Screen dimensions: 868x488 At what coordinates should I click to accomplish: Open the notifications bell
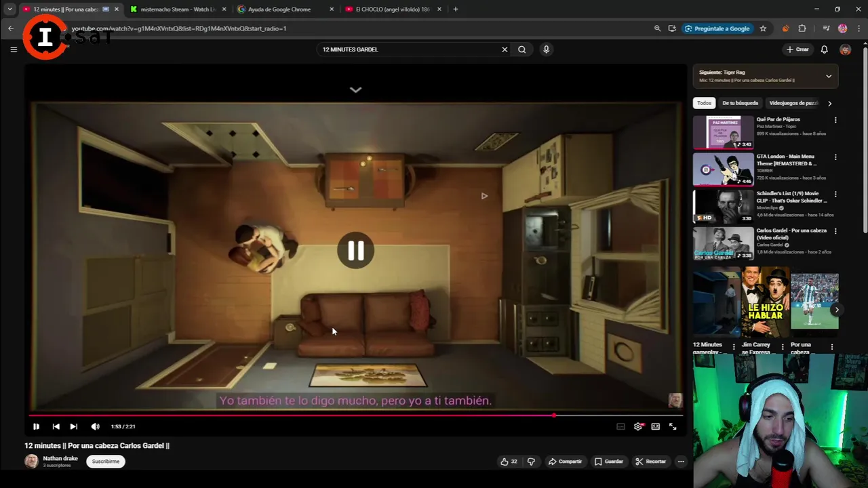(824, 49)
